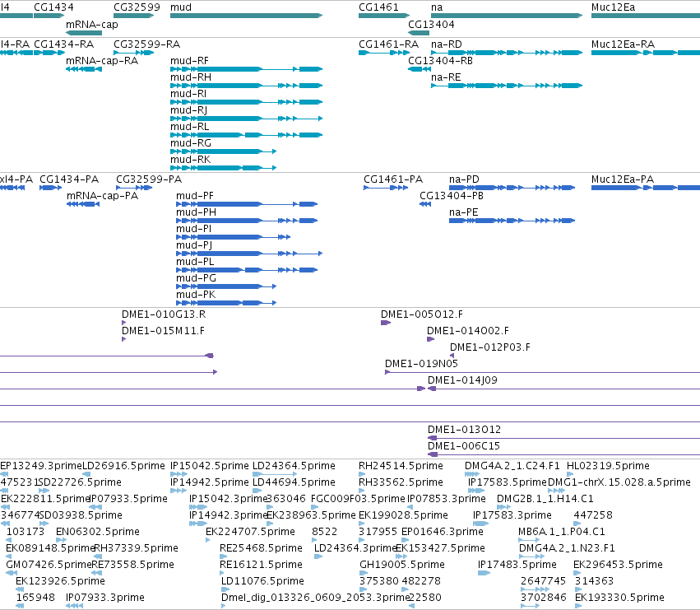Click the DME1-013O12 clone feature
The height and width of the screenshot is (610, 700).
click(x=563, y=438)
